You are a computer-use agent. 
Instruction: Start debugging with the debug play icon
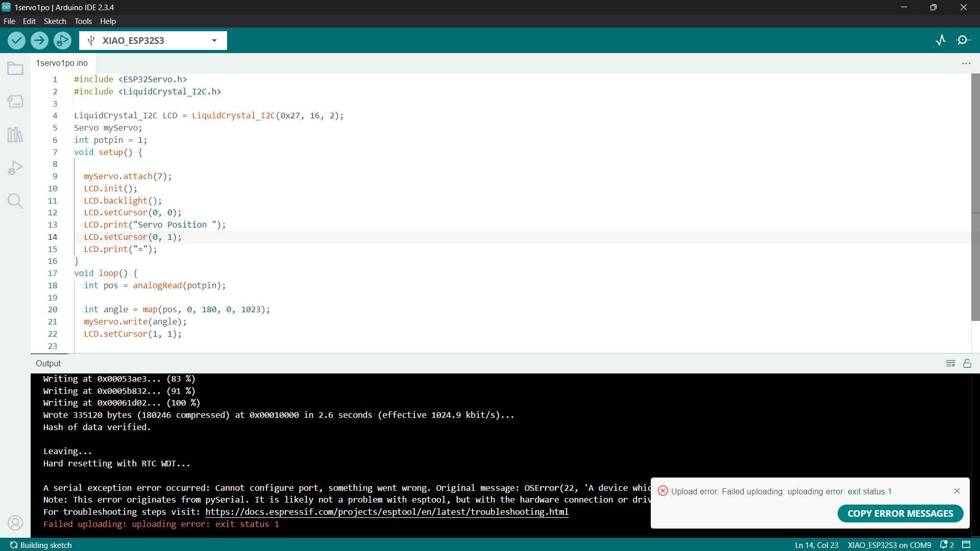click(62, 40)
